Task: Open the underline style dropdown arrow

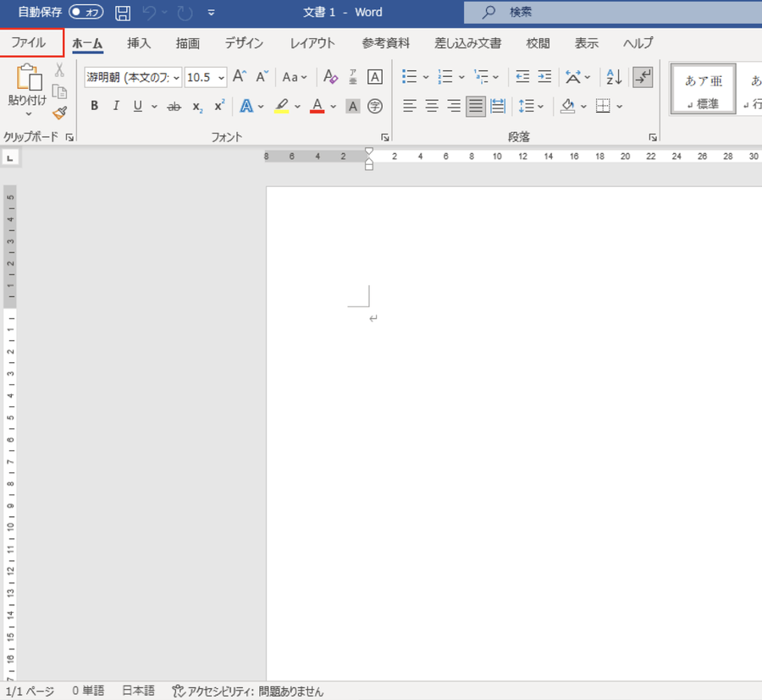Action: click(154, 107)
